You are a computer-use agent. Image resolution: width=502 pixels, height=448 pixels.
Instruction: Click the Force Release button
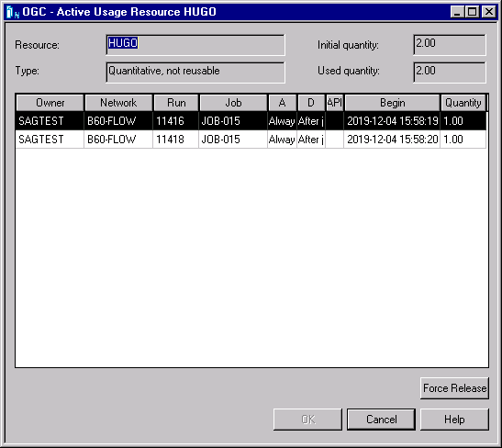tap(454, 388)
